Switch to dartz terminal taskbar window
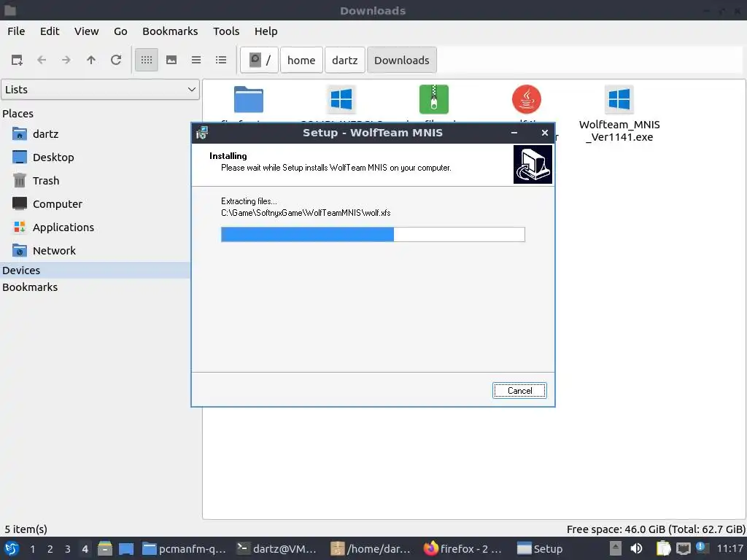 click(x=278, y=549)
